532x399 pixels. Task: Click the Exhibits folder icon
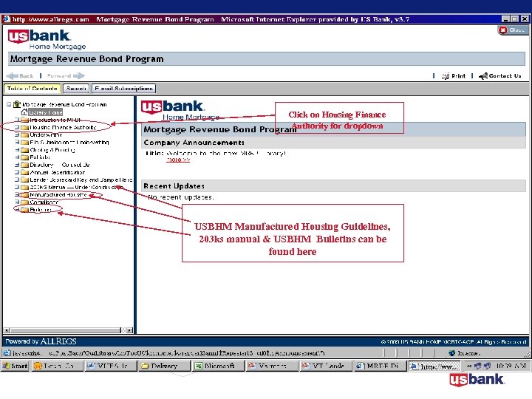pyautogui.click(x=24, y=157)
